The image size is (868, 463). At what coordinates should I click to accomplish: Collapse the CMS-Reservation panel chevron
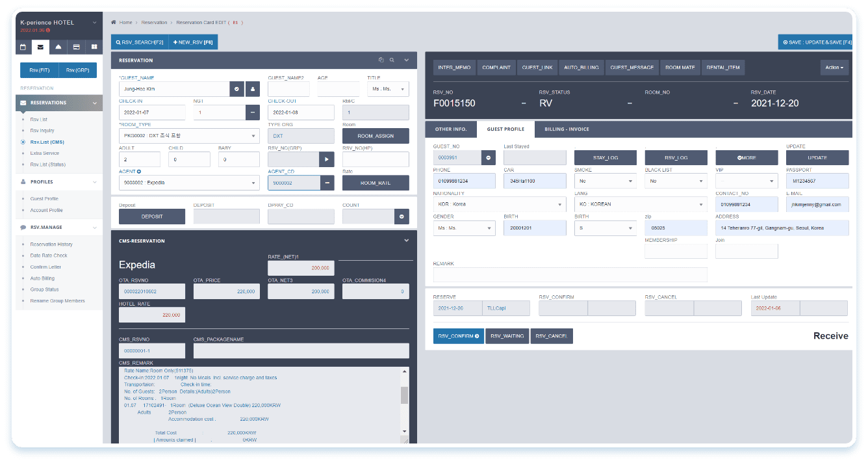click(407, 241)
